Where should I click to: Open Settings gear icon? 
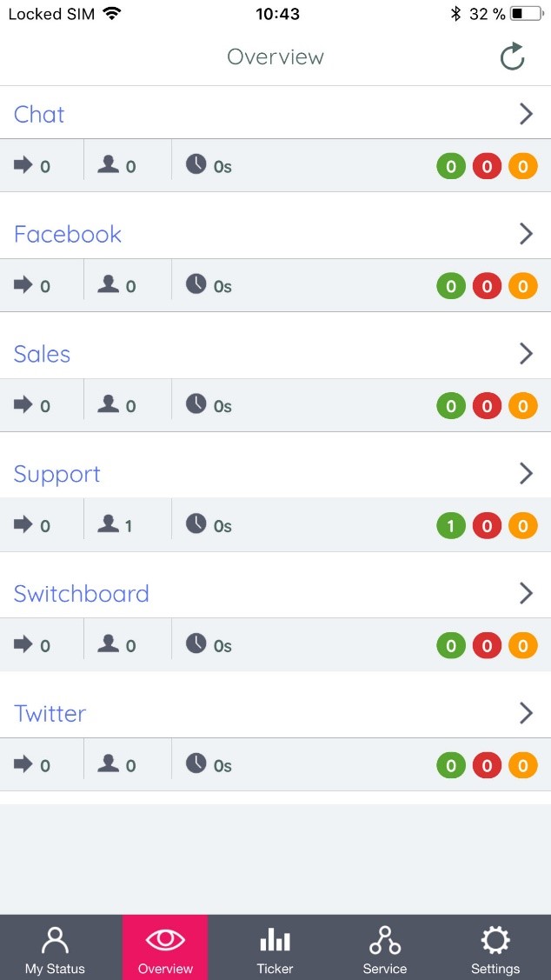(x=495, y=941)
